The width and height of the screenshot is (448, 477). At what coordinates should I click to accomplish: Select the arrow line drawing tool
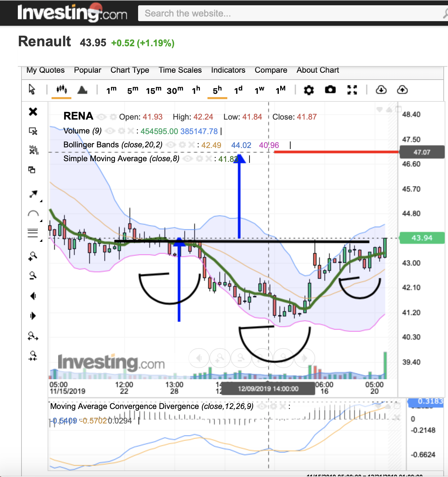pyautogui.click(x=33, y=194)
